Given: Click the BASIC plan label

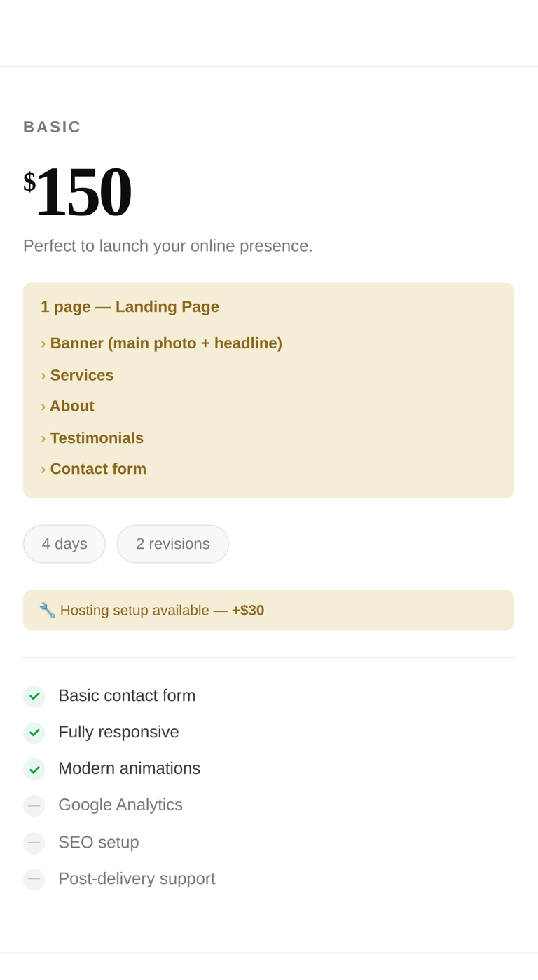Looking at the screenshot, I should pyautogui.click(x=53, y=127).
